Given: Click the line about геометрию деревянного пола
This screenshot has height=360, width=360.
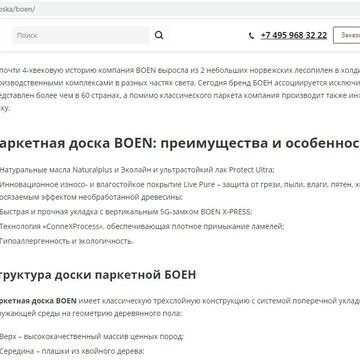Looking at the screenshot, I should tap(91, 314).
